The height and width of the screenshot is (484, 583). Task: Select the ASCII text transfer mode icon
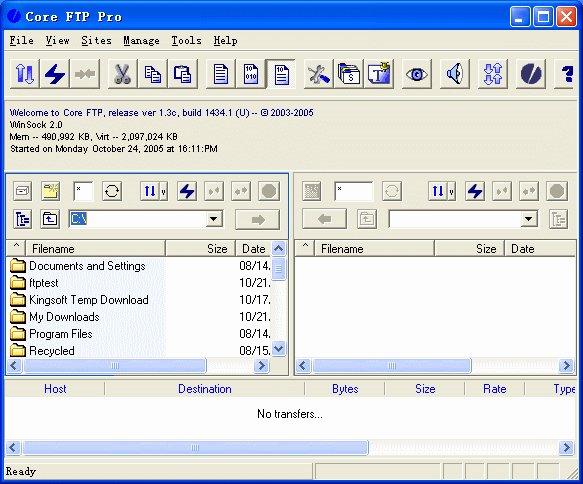pos(221,74)
